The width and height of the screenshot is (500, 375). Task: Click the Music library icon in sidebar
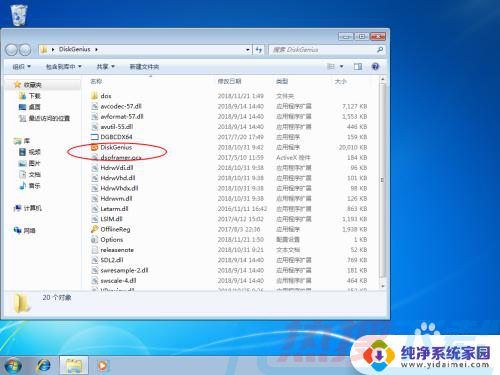(22, 186)
